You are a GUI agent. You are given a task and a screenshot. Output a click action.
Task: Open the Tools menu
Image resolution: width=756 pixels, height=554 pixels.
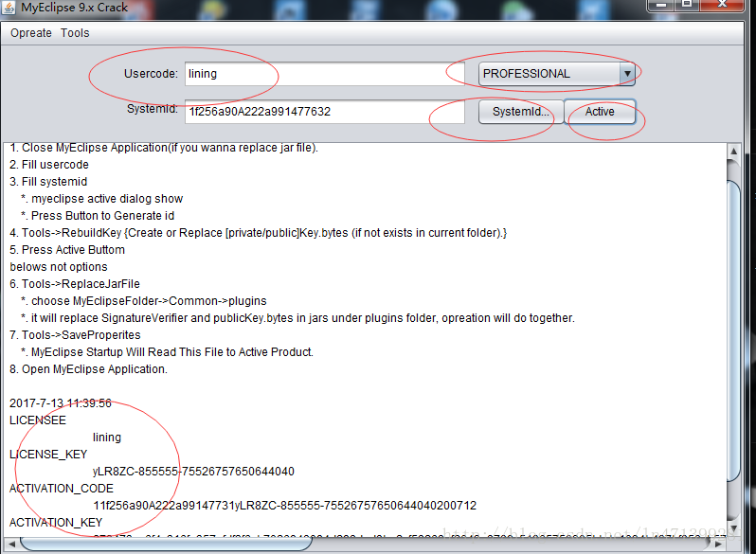[75, 33]
